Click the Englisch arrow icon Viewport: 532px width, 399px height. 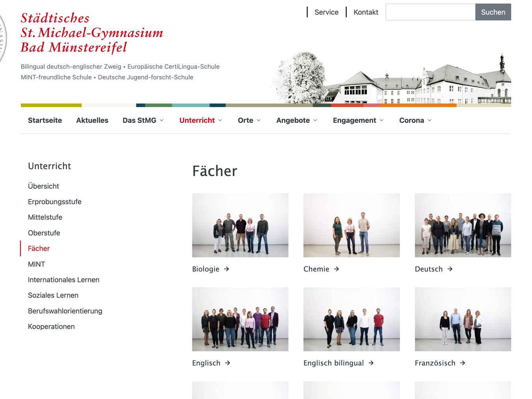point(227,363)
